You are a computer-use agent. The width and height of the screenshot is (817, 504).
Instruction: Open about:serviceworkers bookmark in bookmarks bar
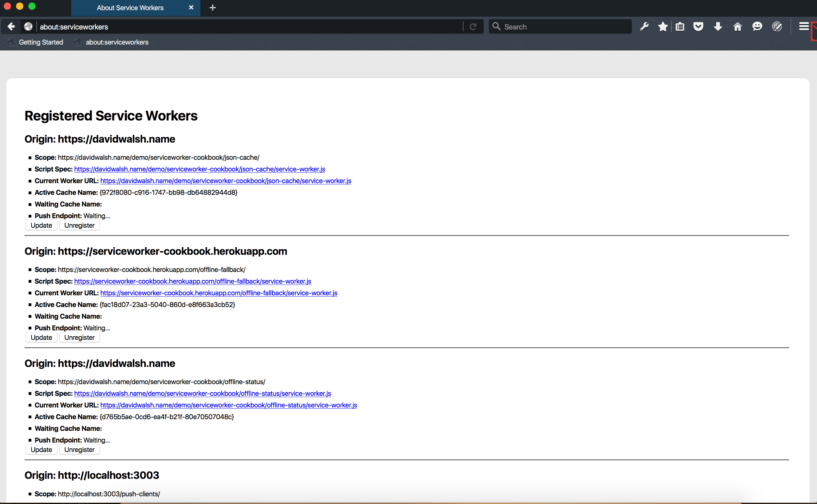coord(111,42)
